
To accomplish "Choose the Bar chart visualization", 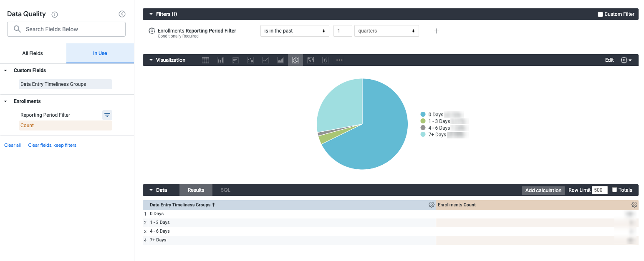I will (x=235, y=60).
